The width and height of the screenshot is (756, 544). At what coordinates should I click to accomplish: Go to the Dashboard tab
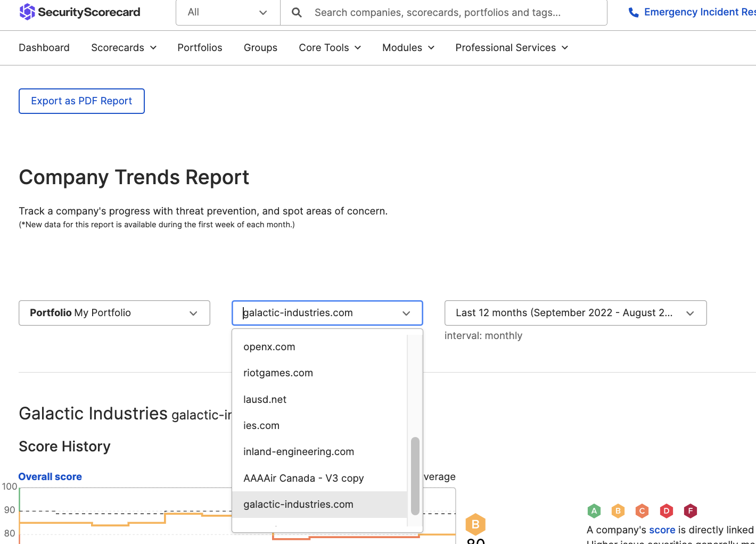[44, 47]
